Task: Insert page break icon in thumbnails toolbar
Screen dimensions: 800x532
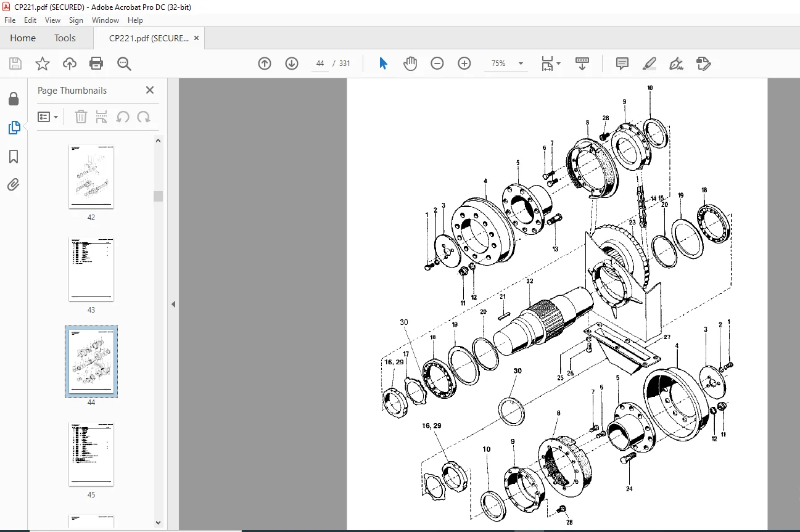Action: click(102, 117)
